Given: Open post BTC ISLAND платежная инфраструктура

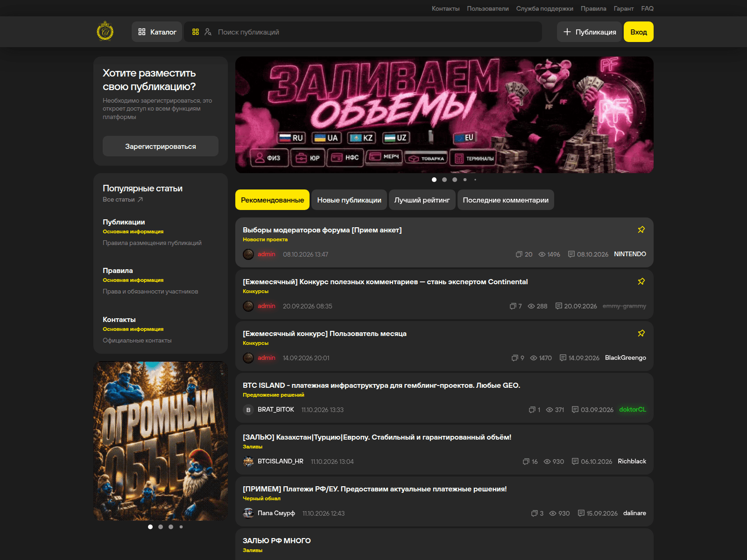Looking at the screenshot, I should click(x=381, y=385).
